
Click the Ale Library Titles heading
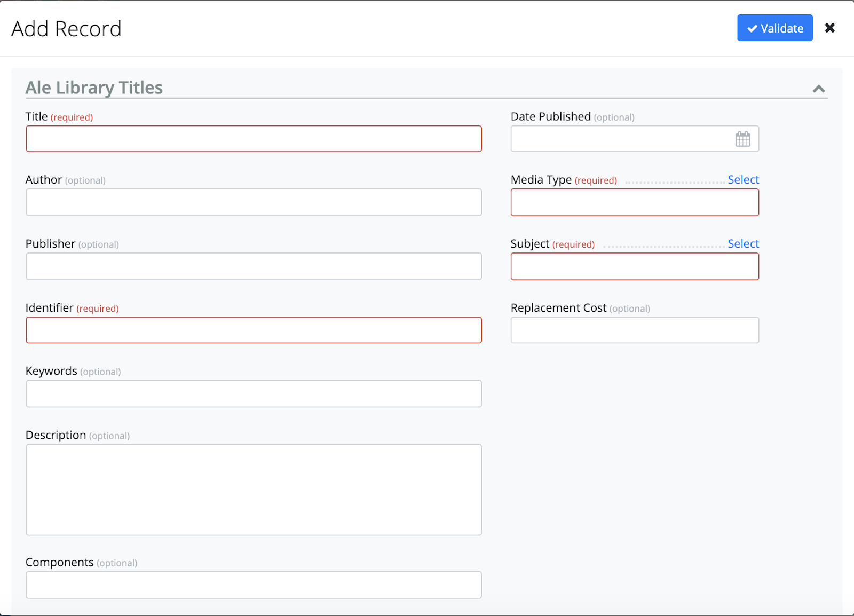tap(94, 88)
